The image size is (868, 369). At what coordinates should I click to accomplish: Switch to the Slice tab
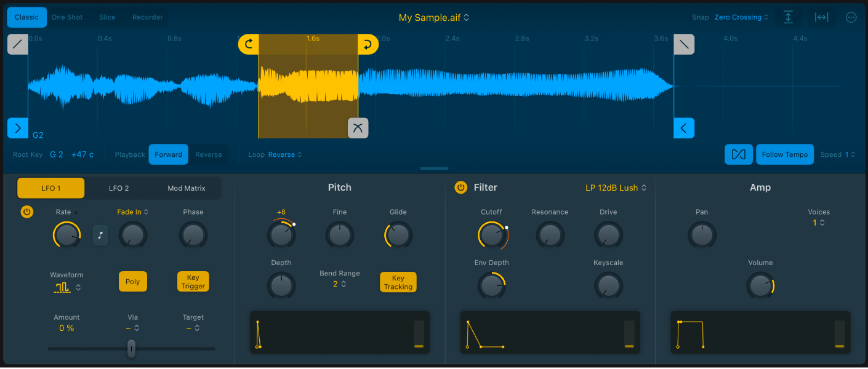pyautogui.click(x=107, y=17)
